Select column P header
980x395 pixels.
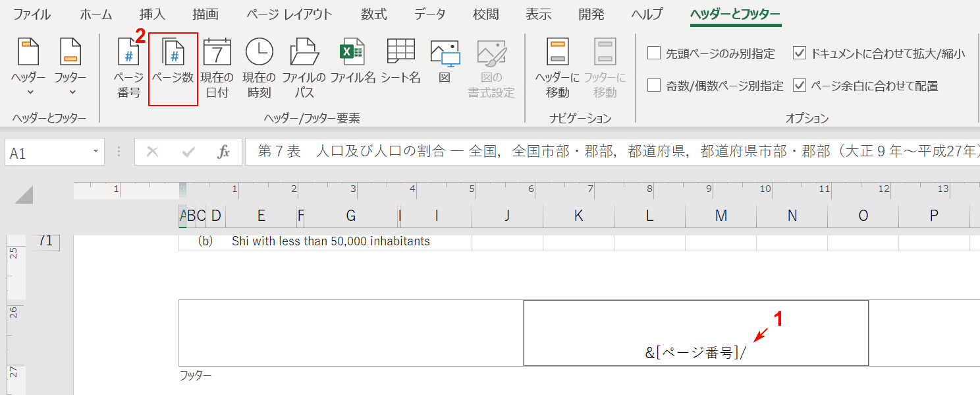(934, 216)
